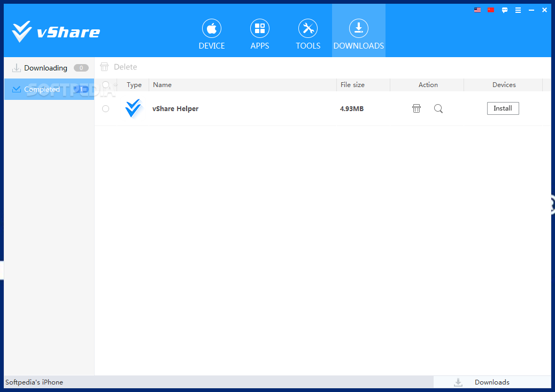Open the feedback chat bubble icon
Screen dimensions: 555x392
505,10
